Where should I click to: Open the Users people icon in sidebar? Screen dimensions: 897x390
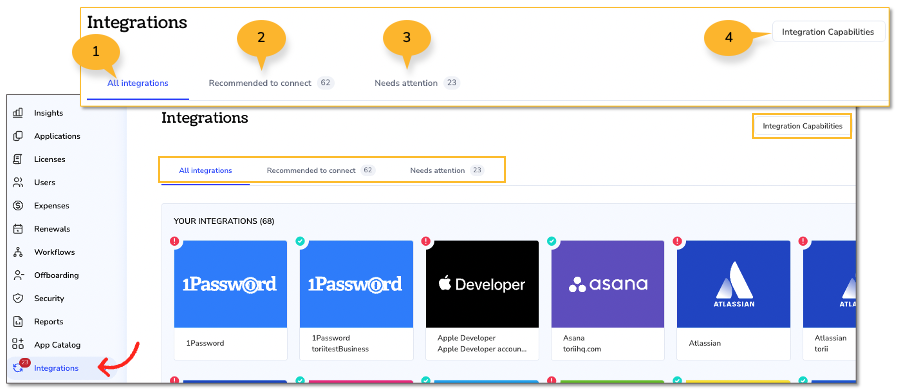18,182
